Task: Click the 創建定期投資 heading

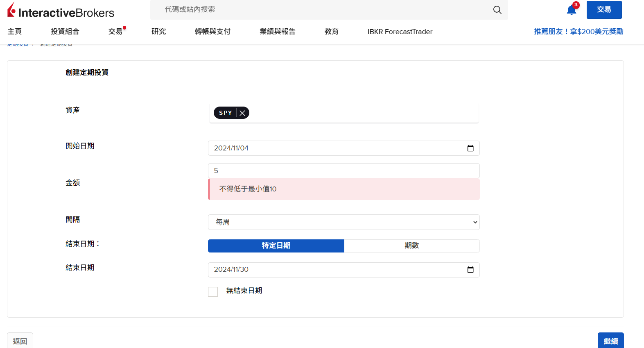Action: coord(87,73)
